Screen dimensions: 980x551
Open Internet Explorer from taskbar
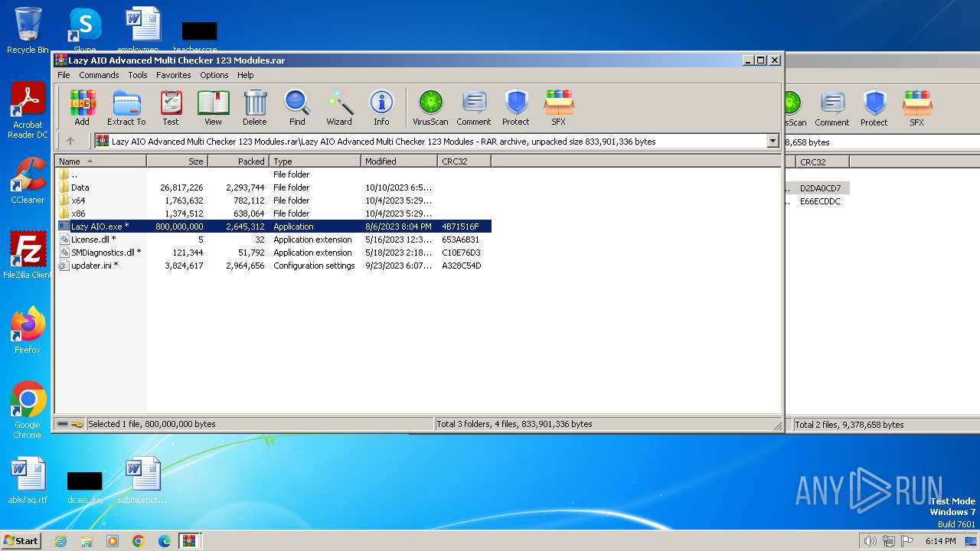(60, 541)
